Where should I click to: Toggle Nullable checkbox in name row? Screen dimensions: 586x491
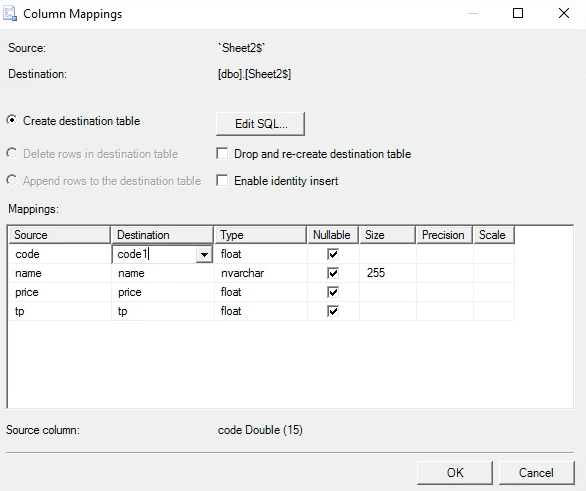click(333, 273)
